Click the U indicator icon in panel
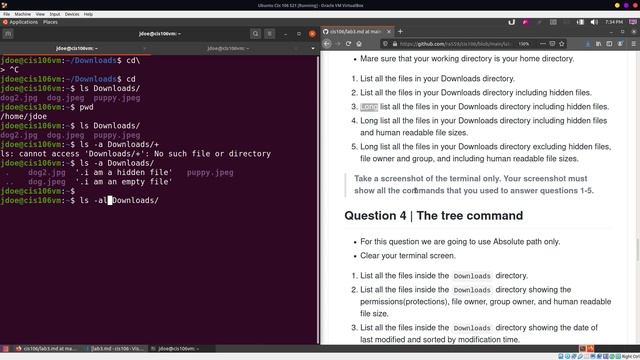The image size is (640, 360). [x=511, y=22]
